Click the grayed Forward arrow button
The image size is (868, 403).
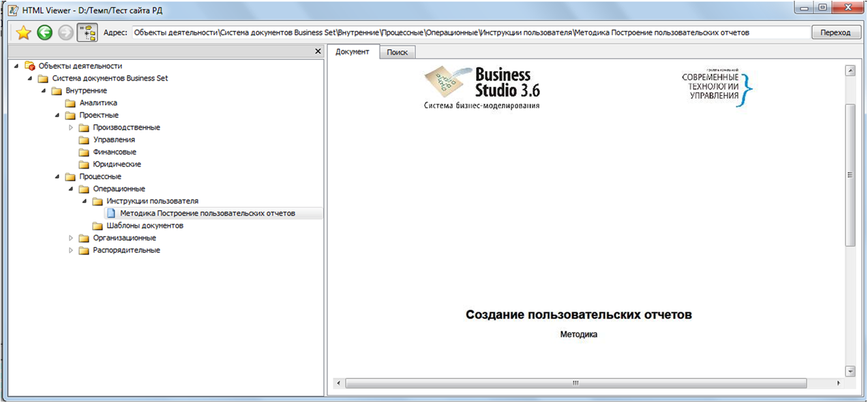65,33
